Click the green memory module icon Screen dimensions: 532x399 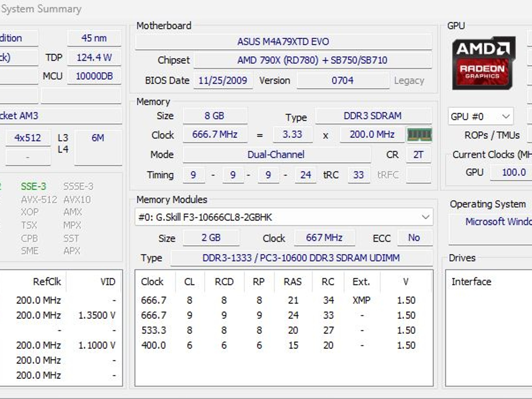click(x=419, y=135)
